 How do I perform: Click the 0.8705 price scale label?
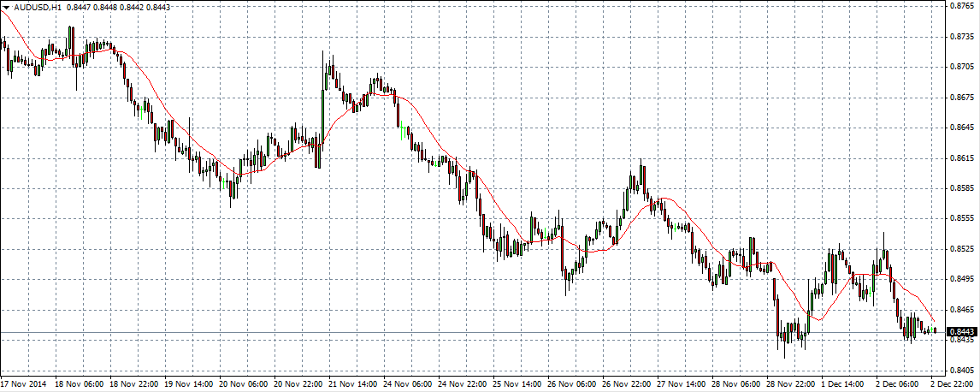click(962, 67)
